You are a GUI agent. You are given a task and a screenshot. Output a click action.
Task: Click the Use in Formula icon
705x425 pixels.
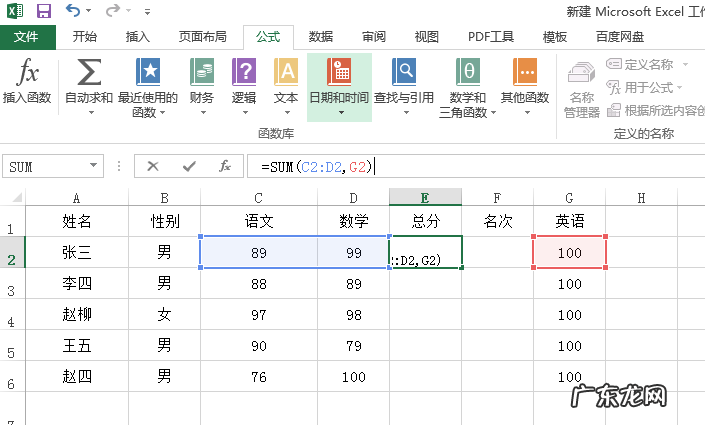[614, 87]
